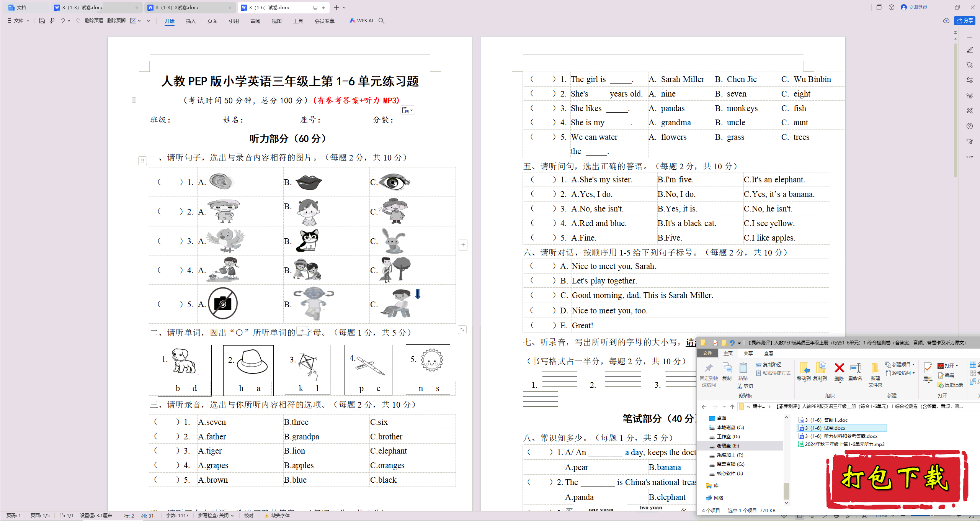Expand the undo history dropdown arrow
This screenshot has height=521, width=980.
[x=69, y=21]
